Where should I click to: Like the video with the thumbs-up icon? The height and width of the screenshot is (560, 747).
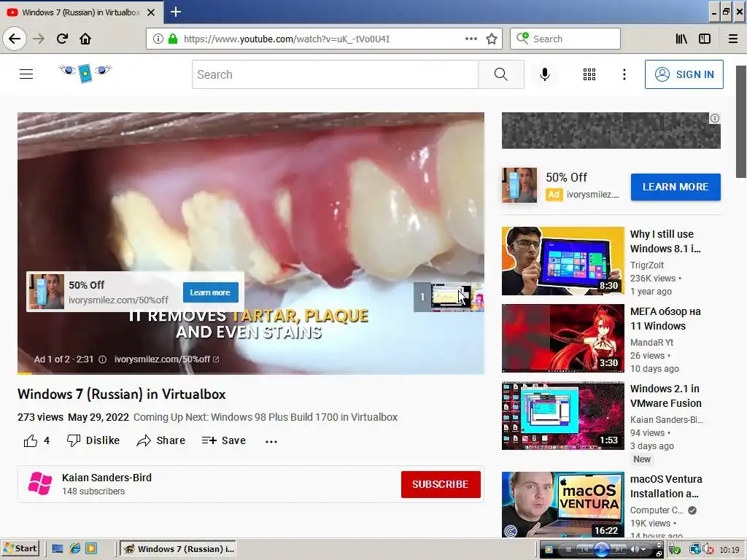point(31,441)
